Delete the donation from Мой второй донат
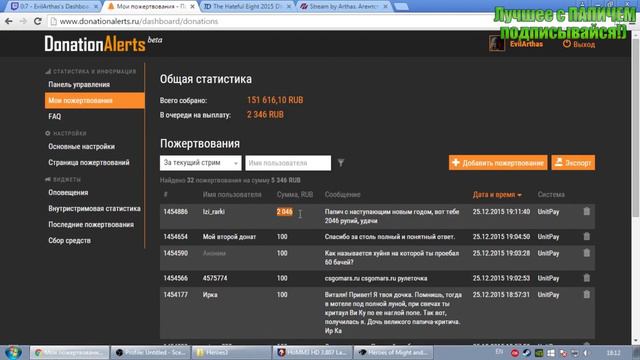 click(587, 236)
